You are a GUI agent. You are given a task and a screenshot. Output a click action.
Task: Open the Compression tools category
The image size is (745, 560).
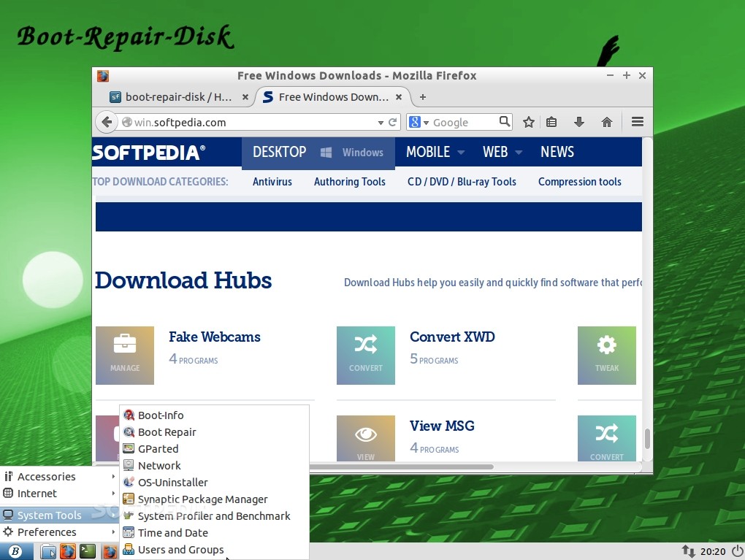point(579,182)
